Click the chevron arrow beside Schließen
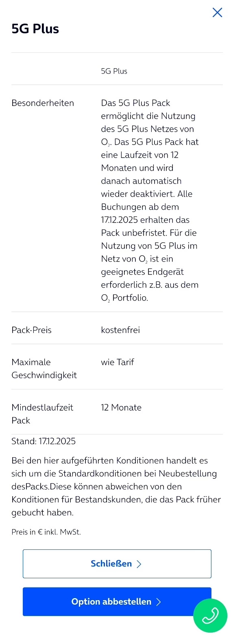This screenshot has width=231, height=644. tap(139, 564)
